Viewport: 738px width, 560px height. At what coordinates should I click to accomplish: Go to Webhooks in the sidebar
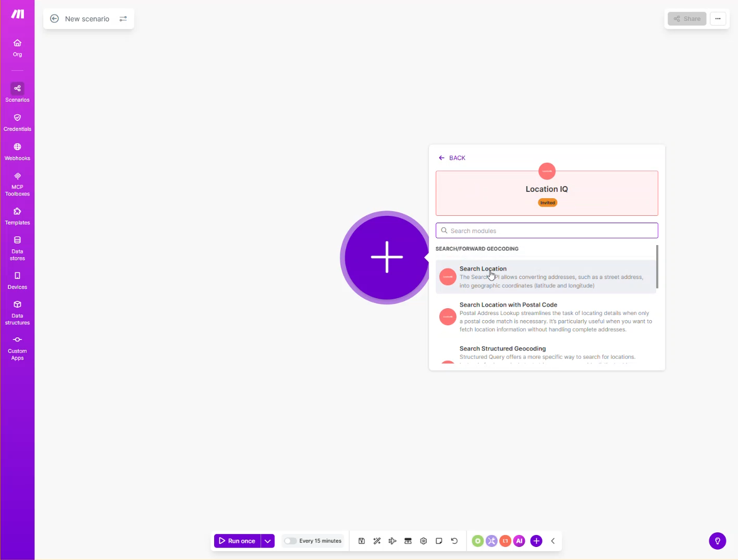pyautogui.click(x=17, y=151)
